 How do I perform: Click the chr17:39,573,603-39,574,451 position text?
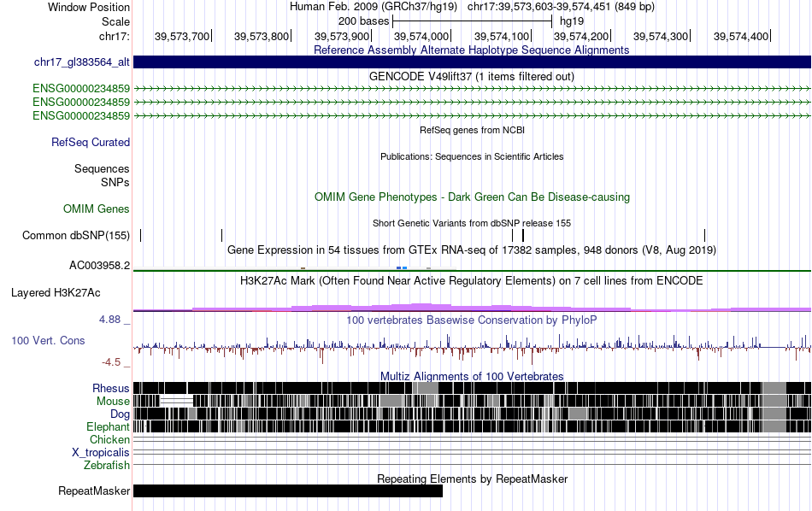pos(561,7)
